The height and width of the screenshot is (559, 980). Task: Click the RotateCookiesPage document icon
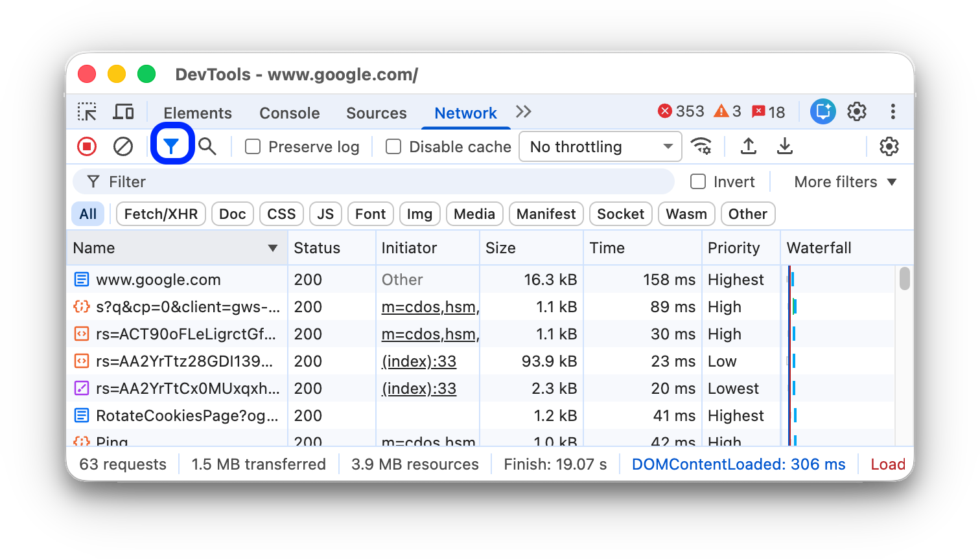pyautogui.click(x=82, y=415)
